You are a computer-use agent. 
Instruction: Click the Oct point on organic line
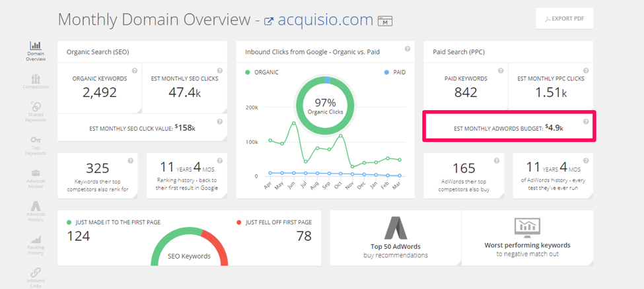click(341, 135)
